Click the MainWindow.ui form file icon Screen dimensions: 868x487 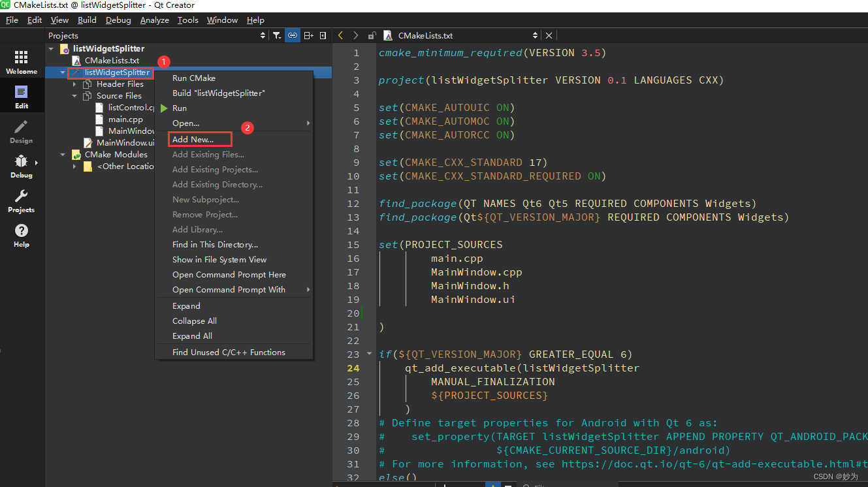[88, 143]
